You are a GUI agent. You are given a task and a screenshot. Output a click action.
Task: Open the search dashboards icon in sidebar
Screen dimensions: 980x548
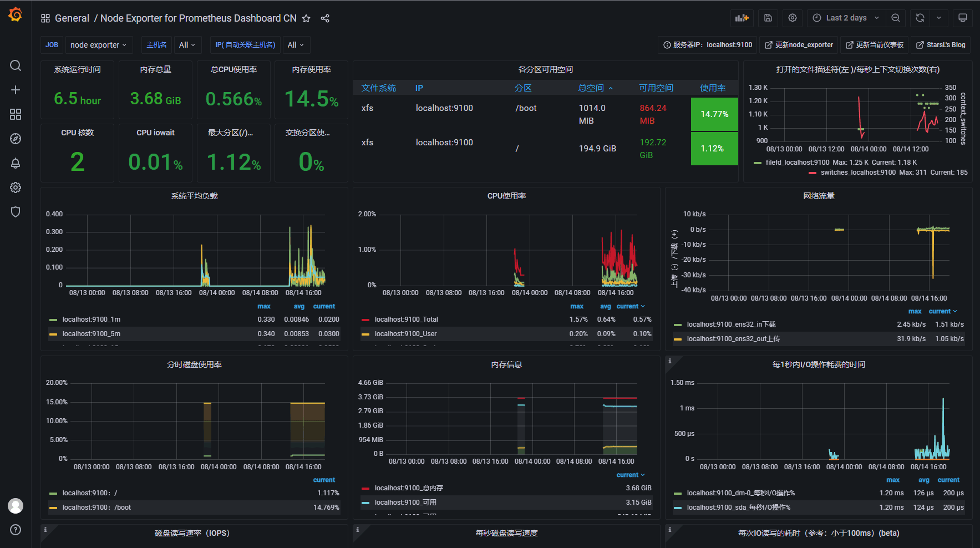tap(16, 65)
